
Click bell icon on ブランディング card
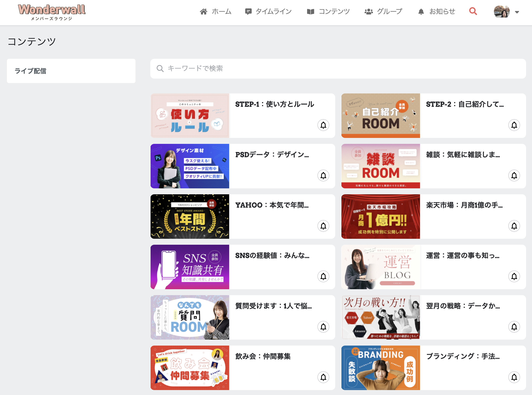(x=514, y=377)
